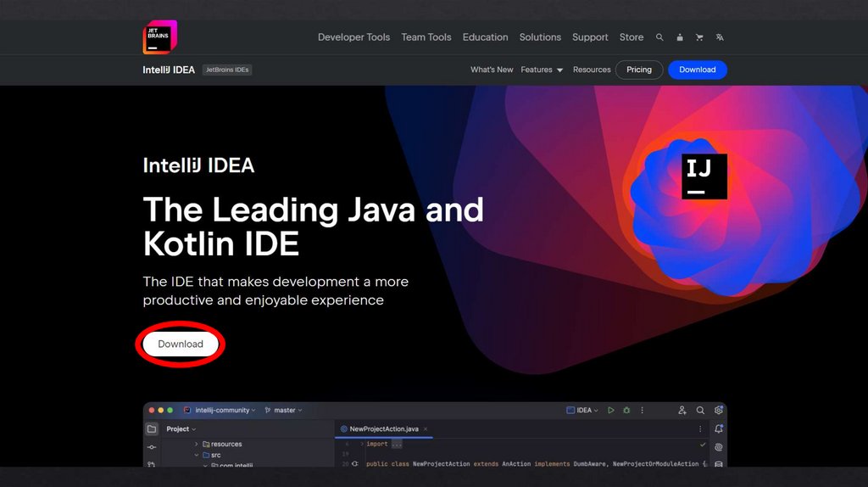Screen dimensions: 868x487
Task: Open the master branch dropdown
Action: point(283,410)
